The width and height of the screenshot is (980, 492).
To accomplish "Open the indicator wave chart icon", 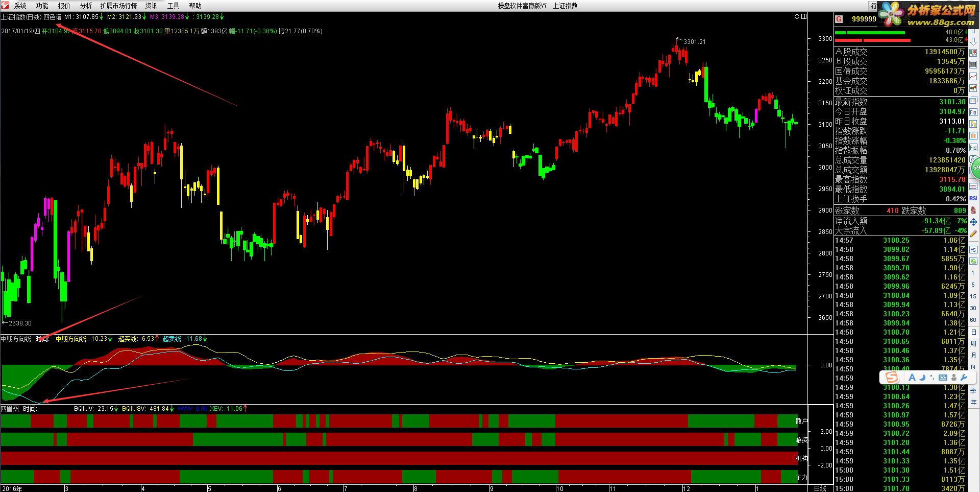I will point(973,186).
